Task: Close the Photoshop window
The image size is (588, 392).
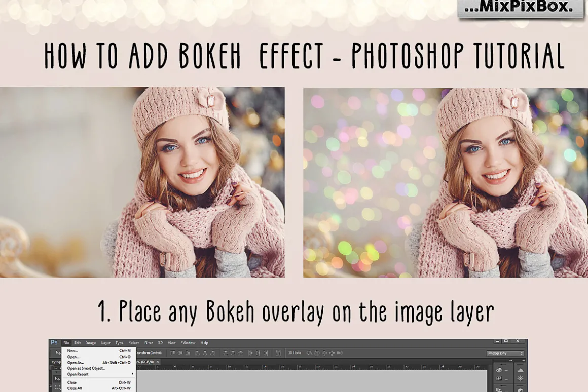Action: click(x=518, y=341)
